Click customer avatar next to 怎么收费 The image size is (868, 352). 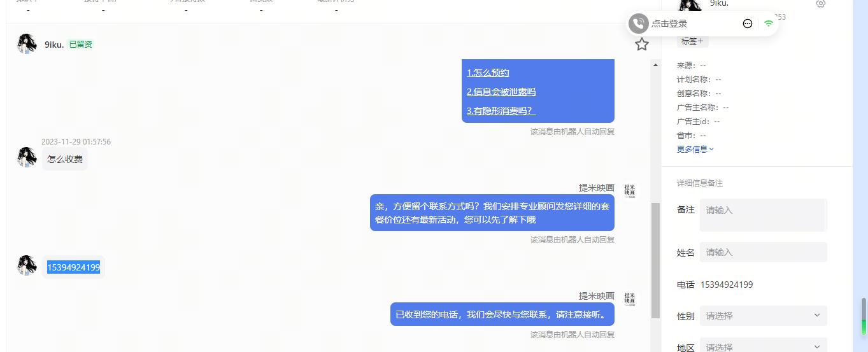click(x=27, y=157)
